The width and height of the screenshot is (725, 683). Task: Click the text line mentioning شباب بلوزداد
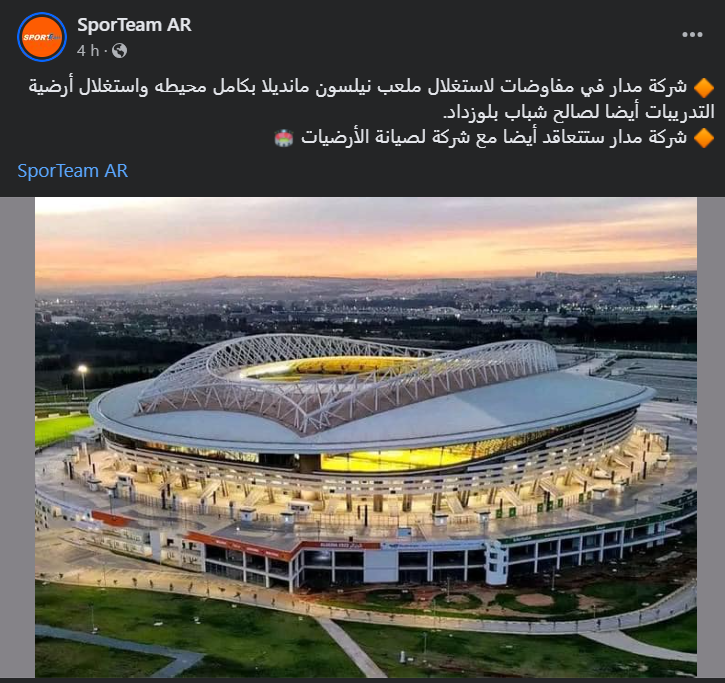click(x=578, y=112)
